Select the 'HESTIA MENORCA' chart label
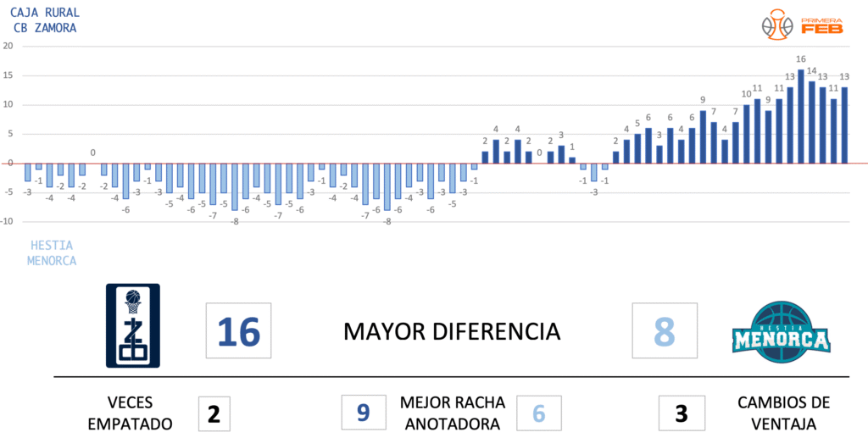Screen dimensions: 868x438 pos(52,252)
